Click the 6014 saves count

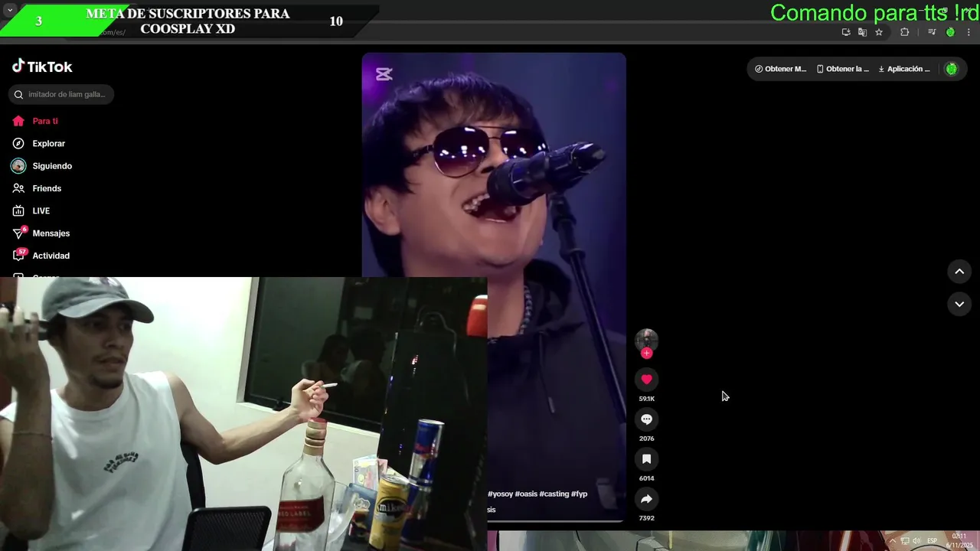click(x=646, y=478)
